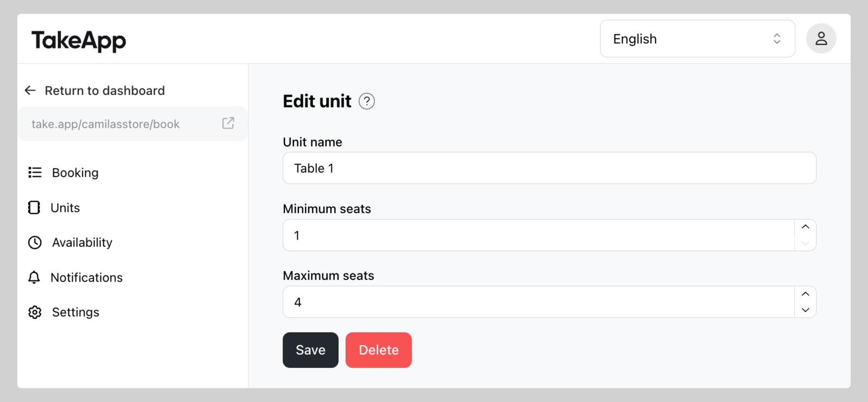Image resolution: width=868 pixels, height=402 pixels.
Task: Click the Availability clock icon
Action: (35, 243)
